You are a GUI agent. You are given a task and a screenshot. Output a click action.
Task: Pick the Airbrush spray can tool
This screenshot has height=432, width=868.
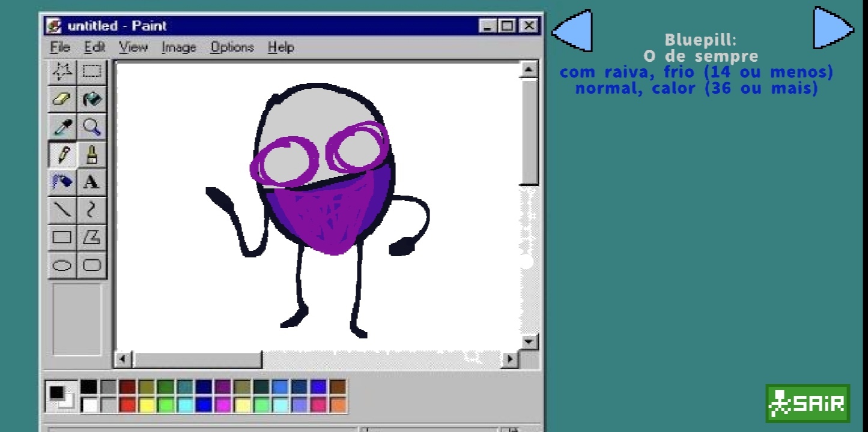pos(62,182)
